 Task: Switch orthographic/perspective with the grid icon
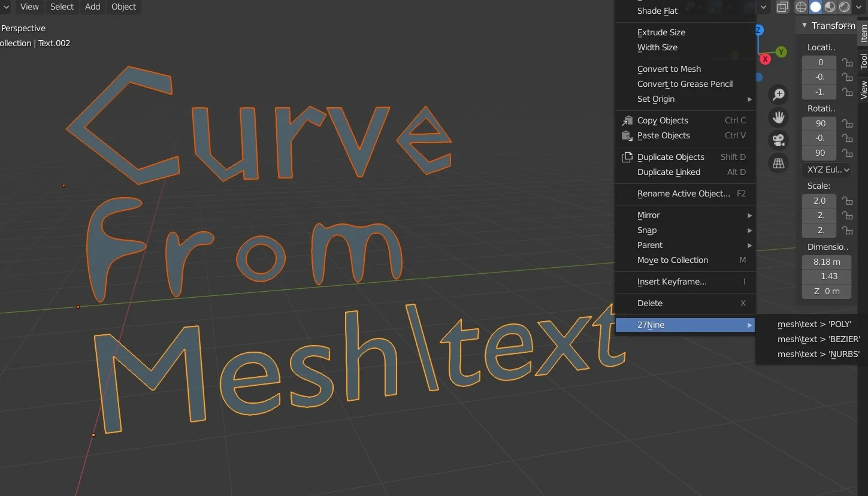tap(779, 163)
